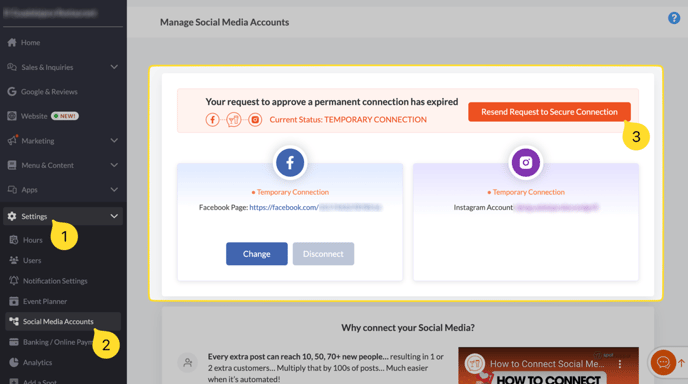
Task: Open the blue help question mark
Action: tap(674, 18)
